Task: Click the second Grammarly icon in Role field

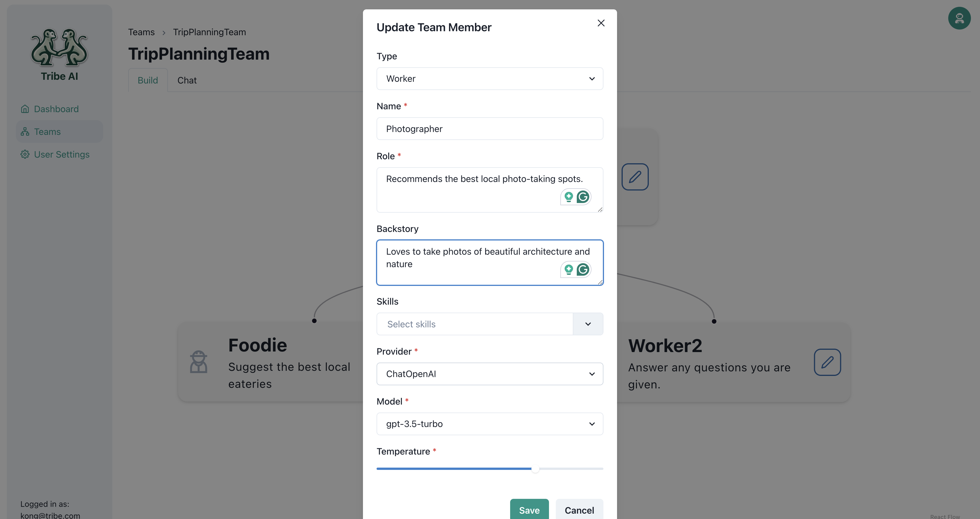Action: (x=583, y=196)
